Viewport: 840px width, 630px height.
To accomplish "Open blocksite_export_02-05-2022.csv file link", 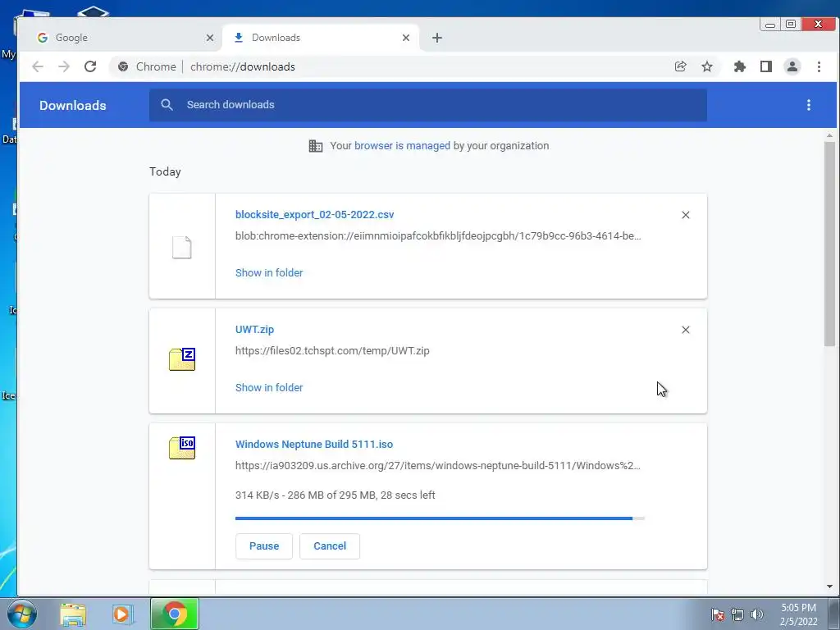I will [x=314, y=214].
